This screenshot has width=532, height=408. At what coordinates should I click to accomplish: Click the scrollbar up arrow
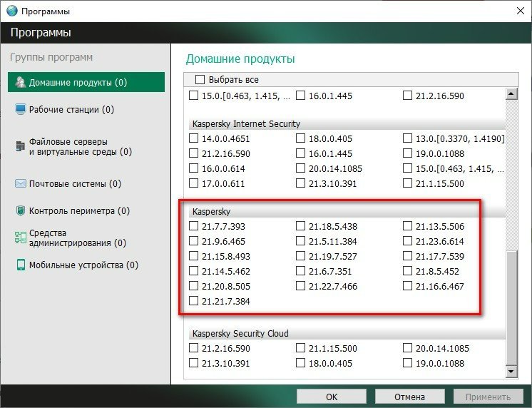pos(511,93)
